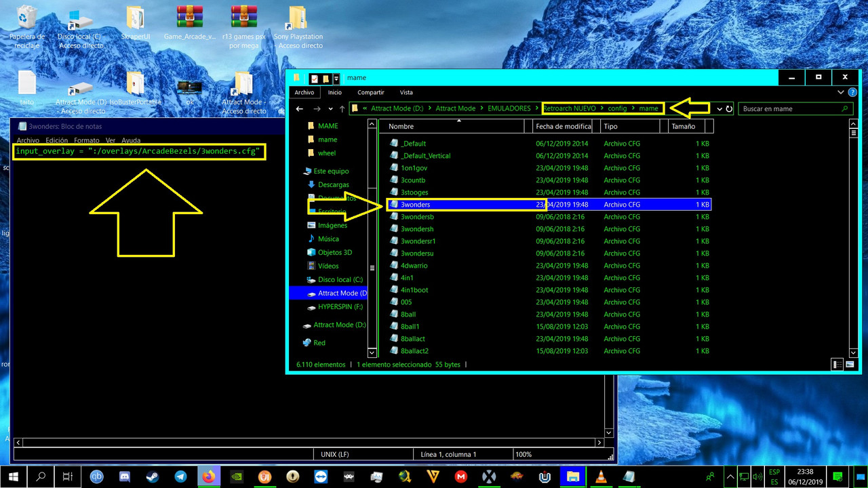
Task: Click EMULADORES in the address breadcrumb
Action: (x=509, y=108)
